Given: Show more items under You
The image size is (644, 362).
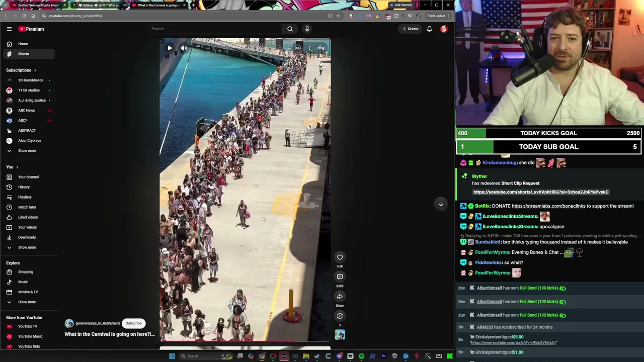Looking at the screenshot, I should [x=29, y=247].
